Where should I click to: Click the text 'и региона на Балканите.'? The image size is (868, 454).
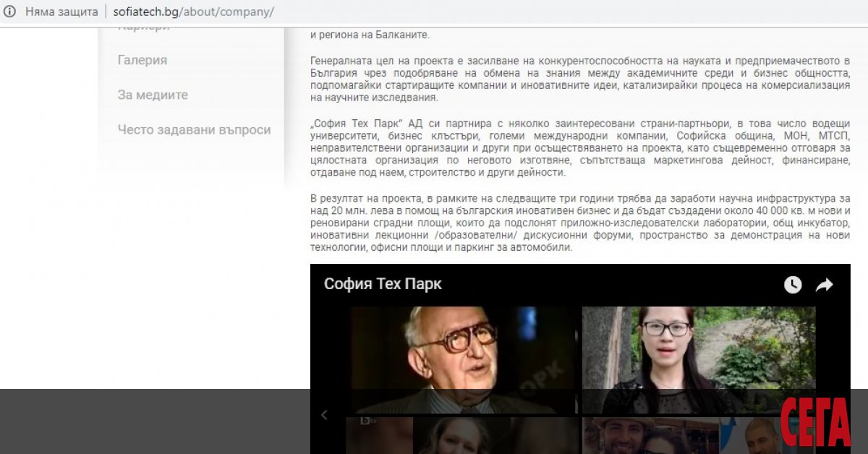pos(370,34)
